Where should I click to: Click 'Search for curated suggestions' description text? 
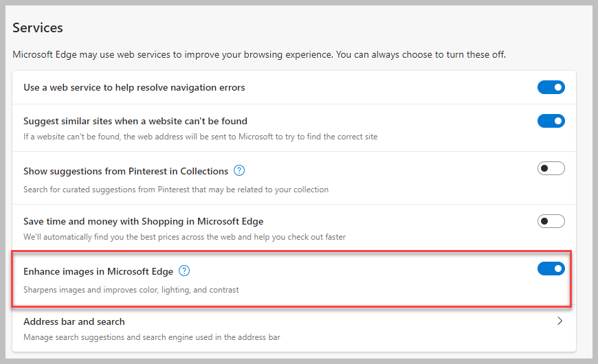(x=176, y=190)
